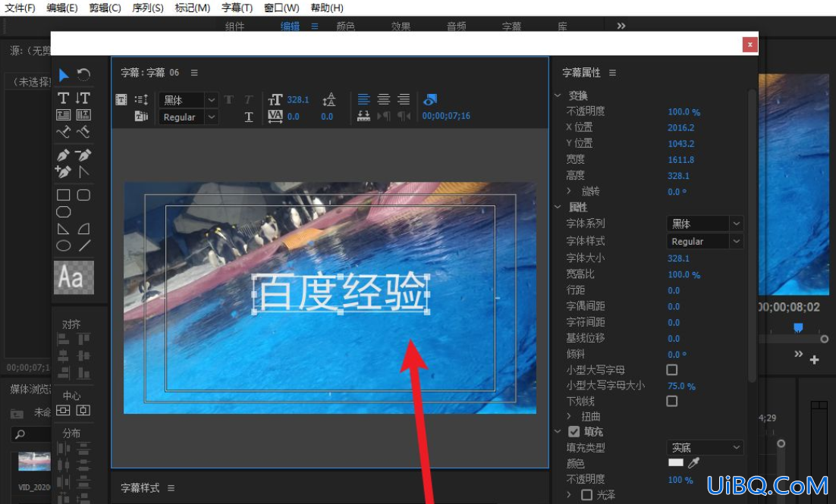Open title panel 字幕 06 menu icon
This screenshot has height=504, width=836.
coord(194,73)
